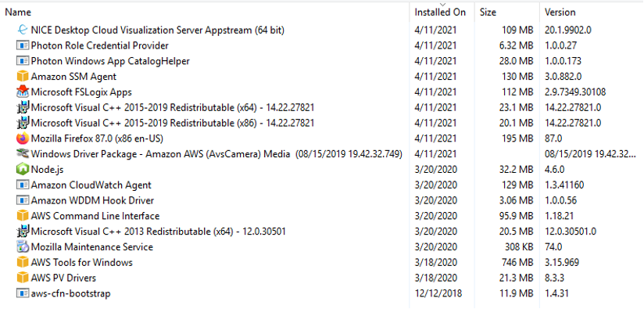Click the Mozilla Maintenance Service icon

pyautogui.click(x=23, y=247)
